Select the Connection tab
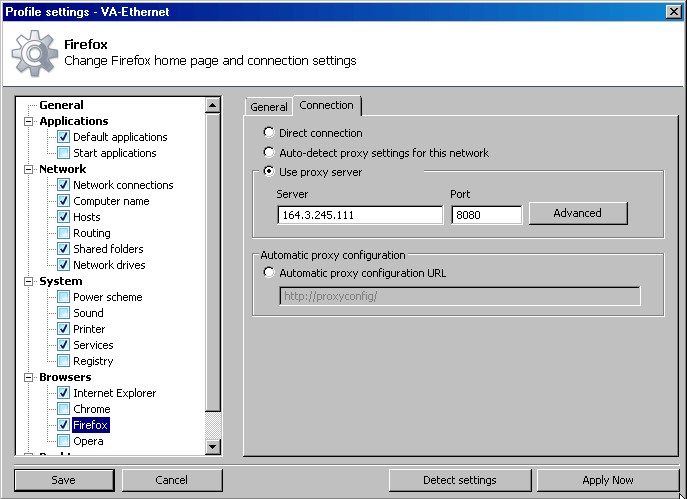The height and width of the screenshot is (499, 687). (x=326, y=106)
